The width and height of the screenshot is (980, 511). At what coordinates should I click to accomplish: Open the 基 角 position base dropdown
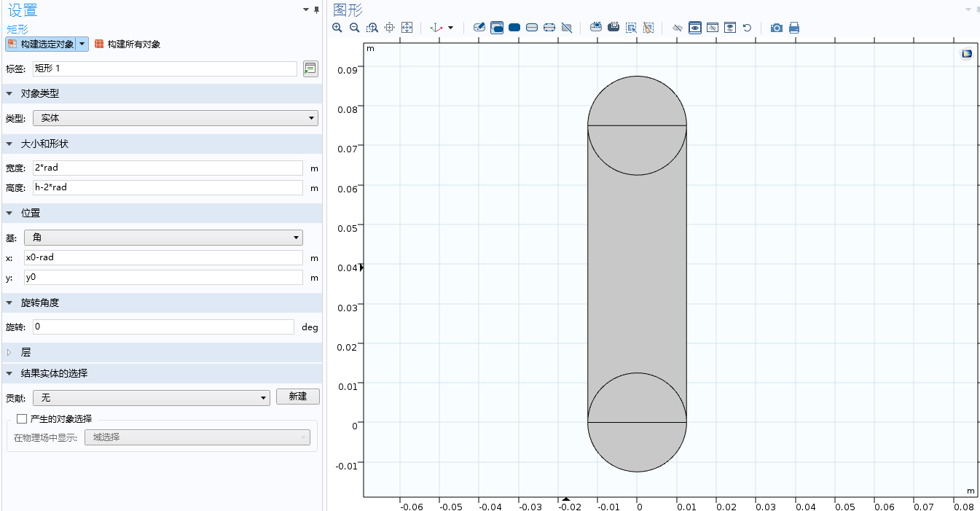(x=163, y=237)
